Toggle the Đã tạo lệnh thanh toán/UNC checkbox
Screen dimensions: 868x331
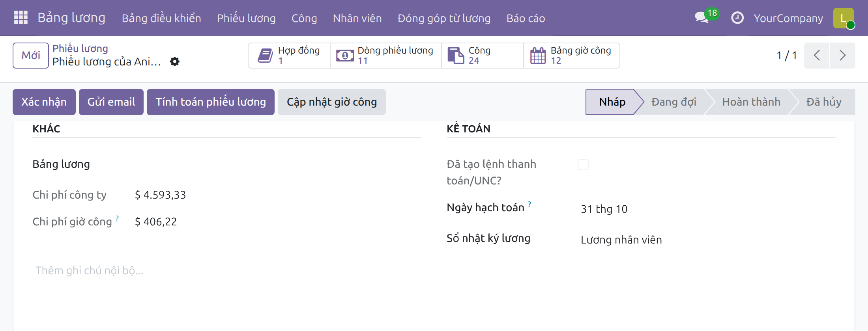click(583, 165)
